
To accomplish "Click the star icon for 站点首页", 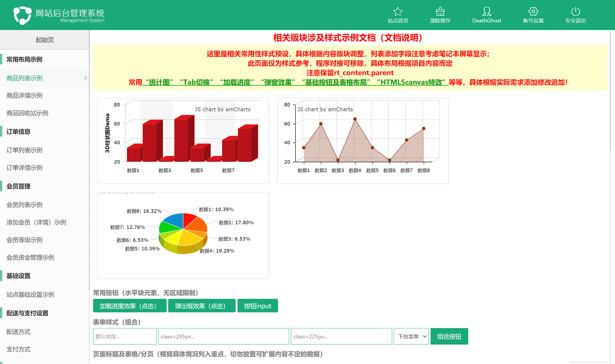I will [x=398, y=11].
